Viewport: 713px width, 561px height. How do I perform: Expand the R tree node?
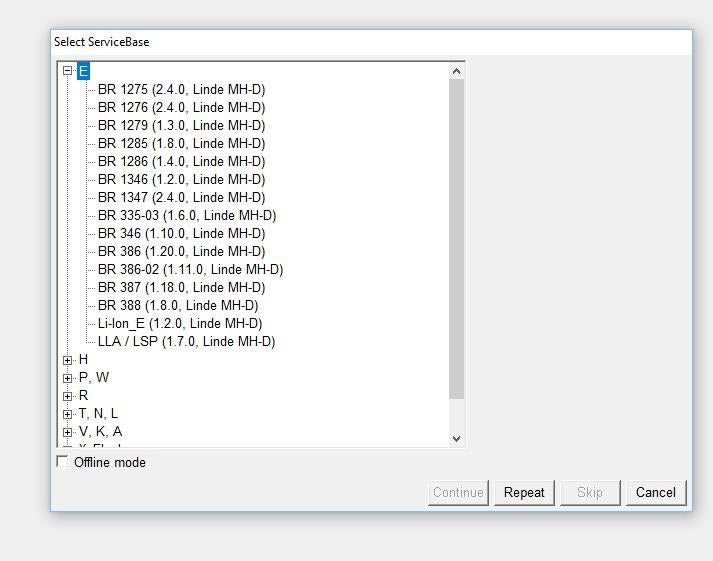tap(67, 396)
